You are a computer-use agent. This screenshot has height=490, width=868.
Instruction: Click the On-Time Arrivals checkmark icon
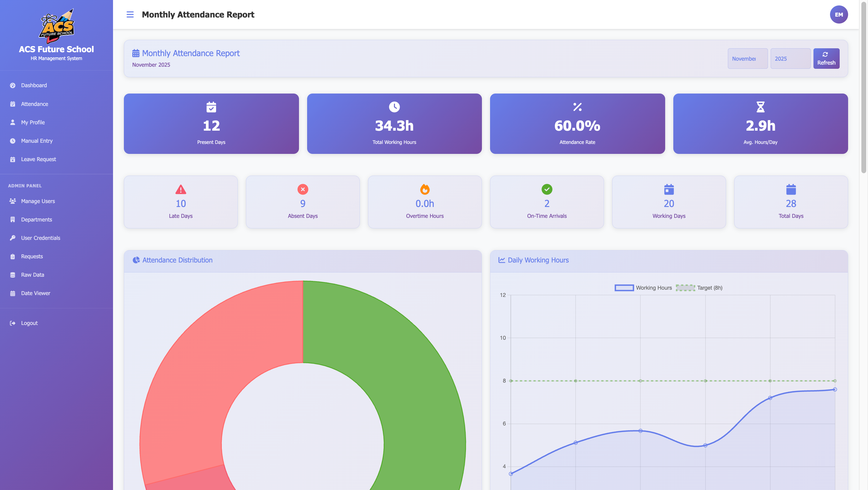coord(546,189)
